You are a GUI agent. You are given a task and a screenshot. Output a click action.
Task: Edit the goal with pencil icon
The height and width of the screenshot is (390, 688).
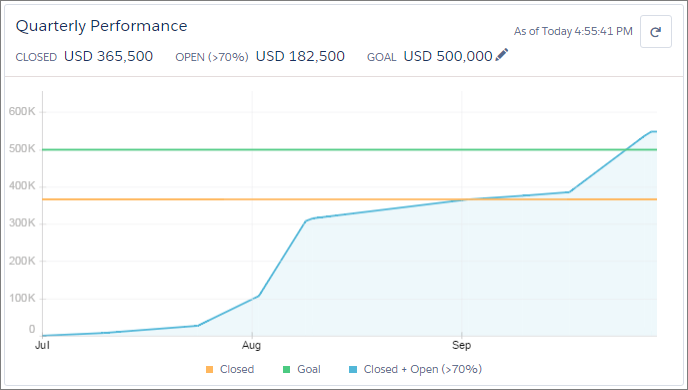[502, 55]
